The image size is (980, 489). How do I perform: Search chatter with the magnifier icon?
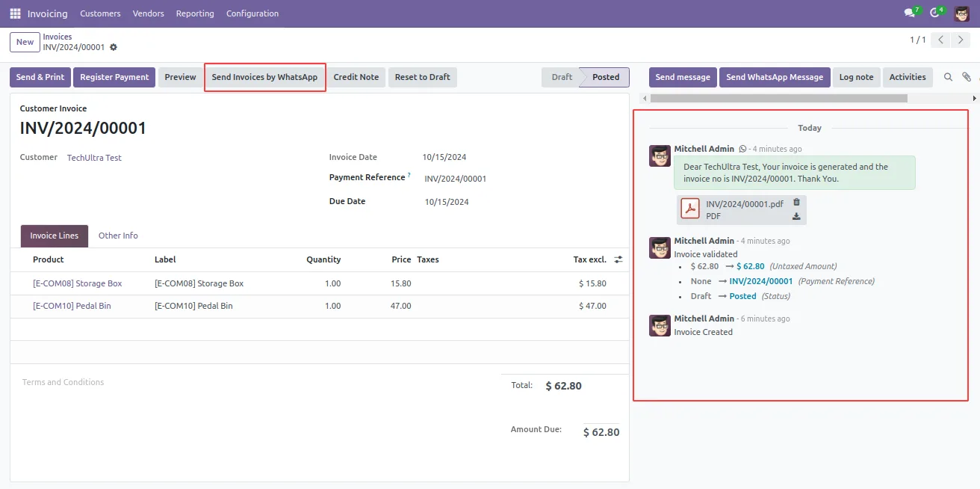click(x=949, y=77)
